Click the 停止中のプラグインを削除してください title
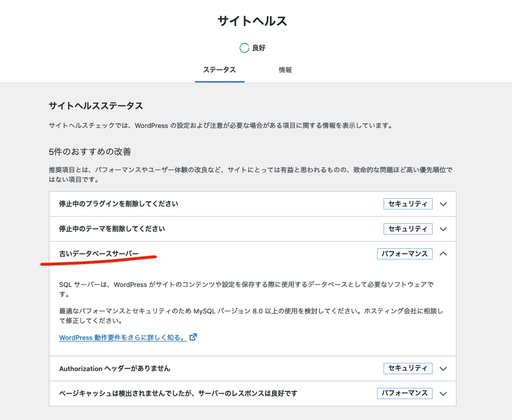The width and height of the screenshot is (512, 420). click(x=119, y=204)
